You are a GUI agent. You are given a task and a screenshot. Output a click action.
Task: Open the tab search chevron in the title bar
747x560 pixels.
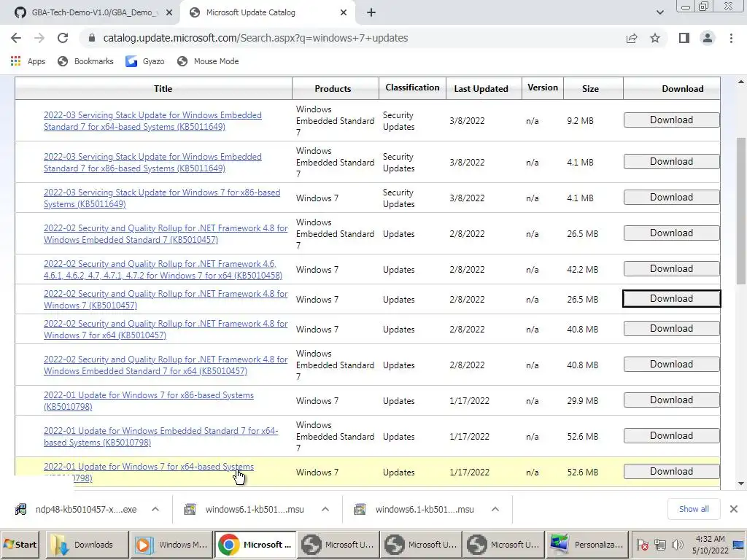pos(659,12)
